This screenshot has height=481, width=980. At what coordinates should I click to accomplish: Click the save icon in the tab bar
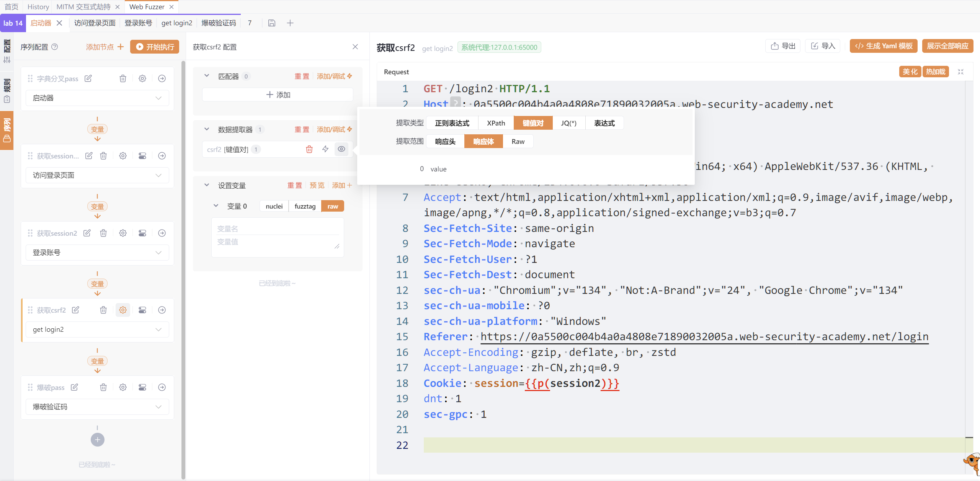click(271, 23)
